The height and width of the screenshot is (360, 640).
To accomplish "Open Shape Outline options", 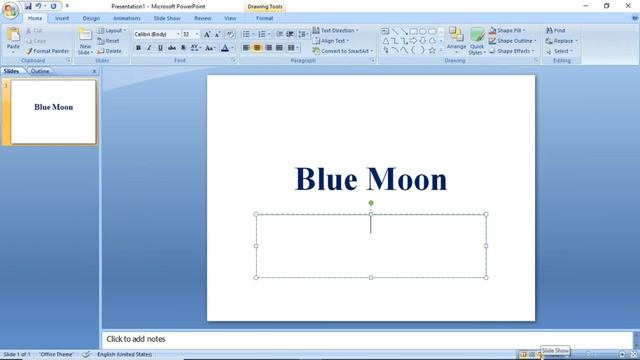I will [513, 41].
